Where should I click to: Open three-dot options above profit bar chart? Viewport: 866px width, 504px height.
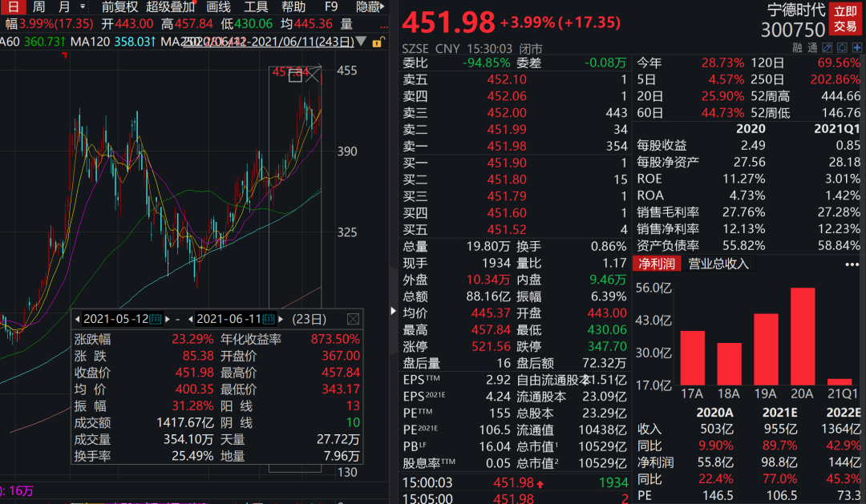coord(852,264)
